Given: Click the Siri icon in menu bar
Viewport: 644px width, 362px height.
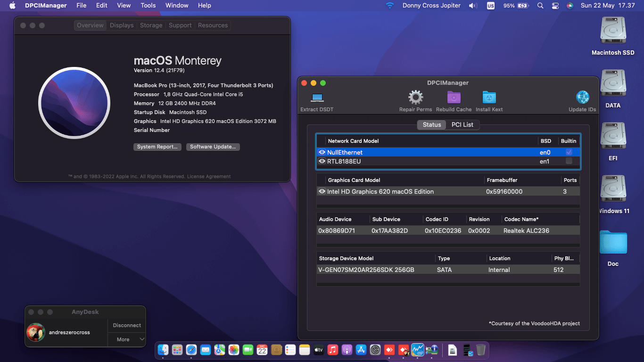Looking at the screenshot, I should (570, 6).
